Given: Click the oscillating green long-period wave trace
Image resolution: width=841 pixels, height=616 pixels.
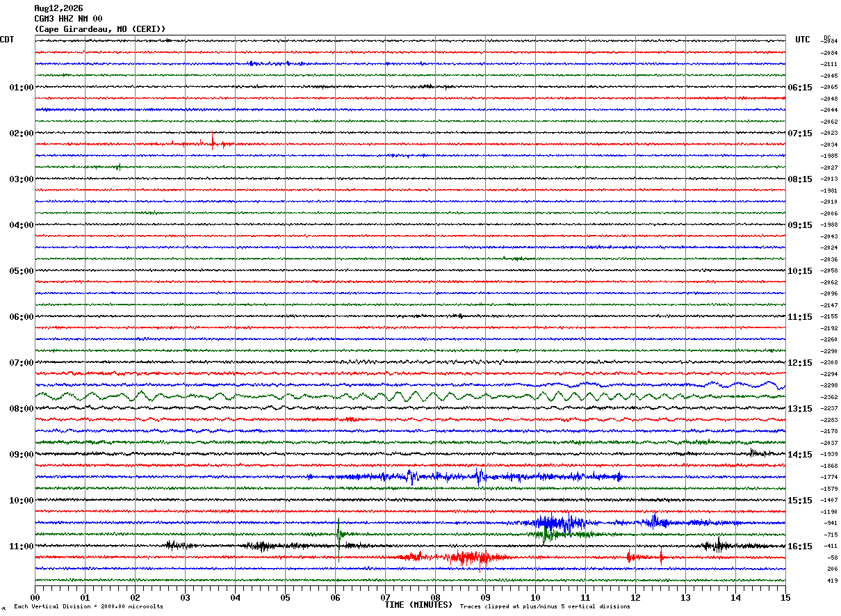Looking at the screenshot, I should pos(410,396).
